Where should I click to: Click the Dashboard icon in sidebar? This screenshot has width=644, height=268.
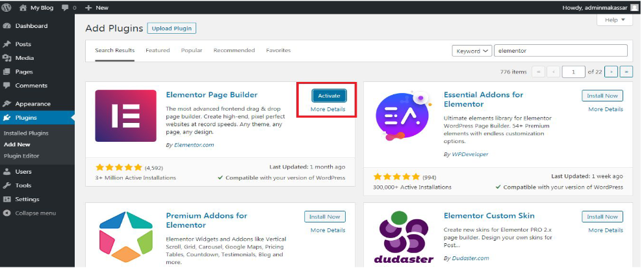(x=6, y=26)
